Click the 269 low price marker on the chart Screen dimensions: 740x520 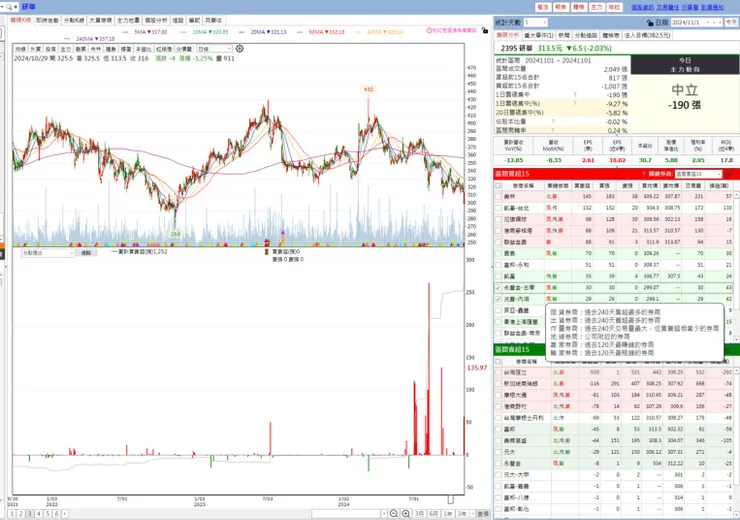pyautogui.click(x=175, y=234)
